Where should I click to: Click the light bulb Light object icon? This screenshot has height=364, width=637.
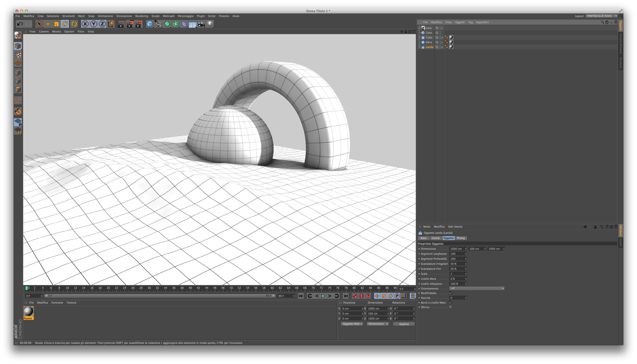210,24
